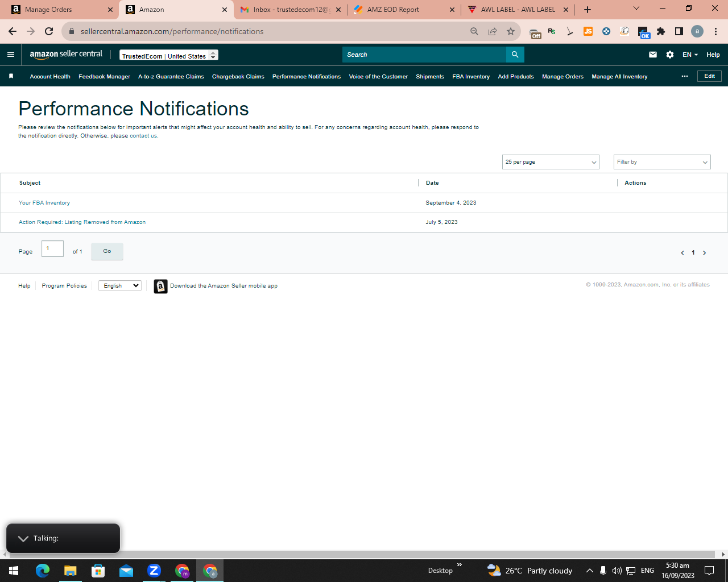Go to the next page arrow in pagination
The height and width of the screenshot is (582, 728).
[704, 253]
